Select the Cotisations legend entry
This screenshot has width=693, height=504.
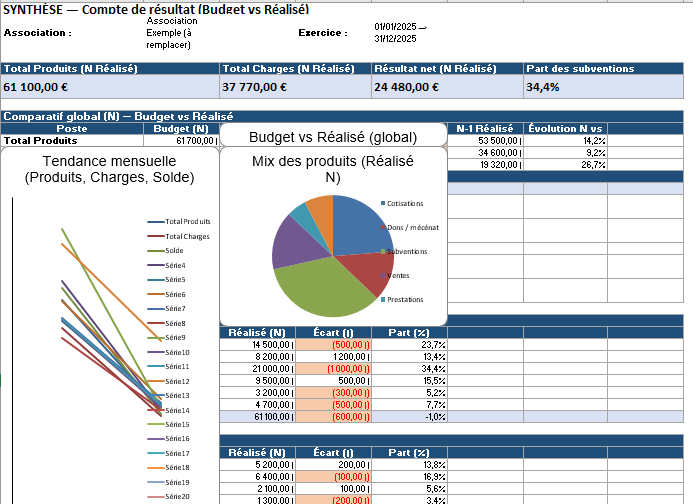(403, 204)
